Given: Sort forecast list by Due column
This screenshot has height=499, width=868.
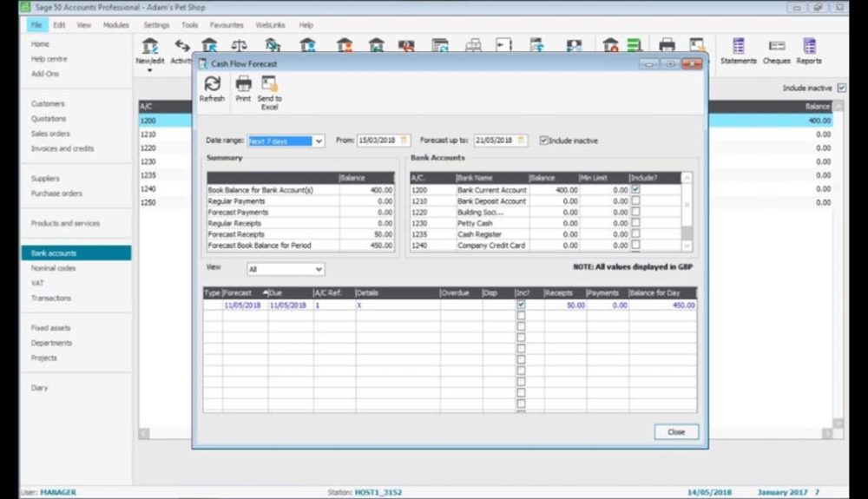Looking at the screenshot, I should 291,292.
